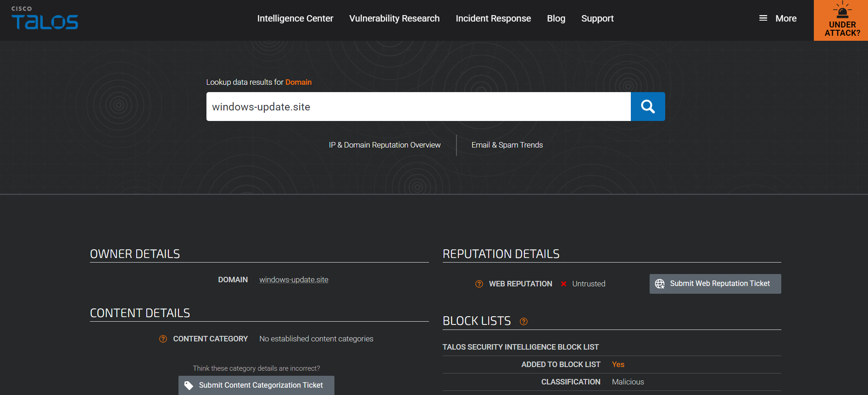Click the CONTENT CATEGORY label
Screen dimensions: 868x395
[210, 339]
